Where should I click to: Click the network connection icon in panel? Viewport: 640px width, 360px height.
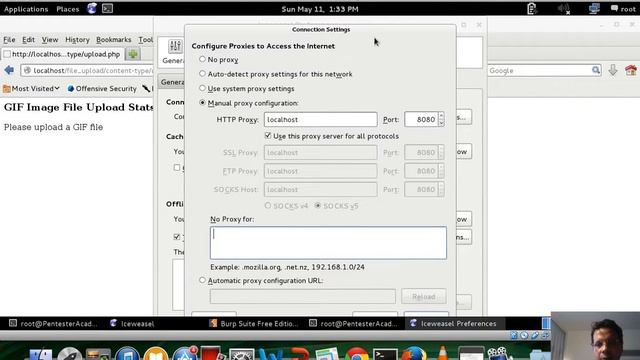[x=594, y=9]
